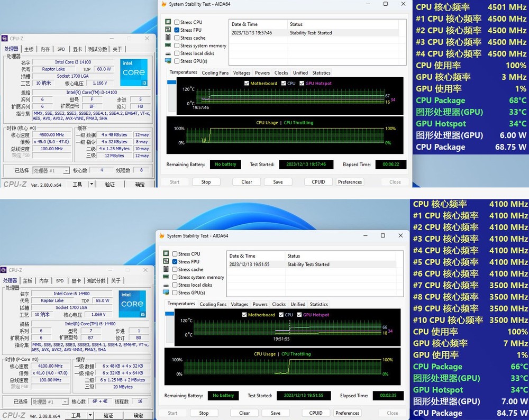Image resolution: width=529 pixels, height=420 pixels.
Task: Open Preferences in upper AIDA64 window
Action: click(350, 182)
